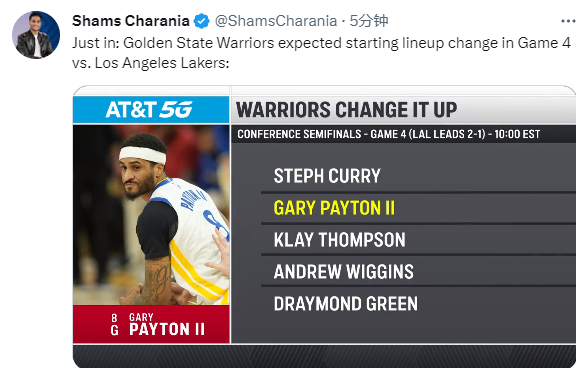Click the 5分钟 tweet timestamp
Image resolution: width=576 pixels, height=368 pixels.
coord(369,21)
